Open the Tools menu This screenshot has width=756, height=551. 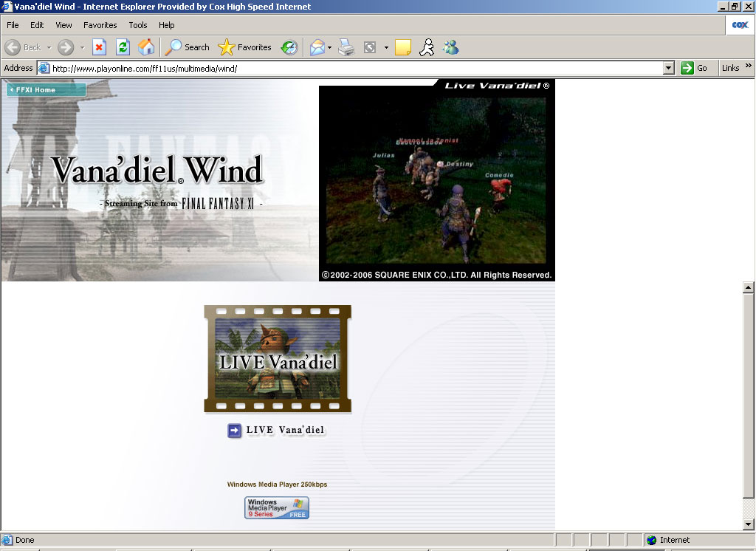pyautogui.click(x=138, y=25)
